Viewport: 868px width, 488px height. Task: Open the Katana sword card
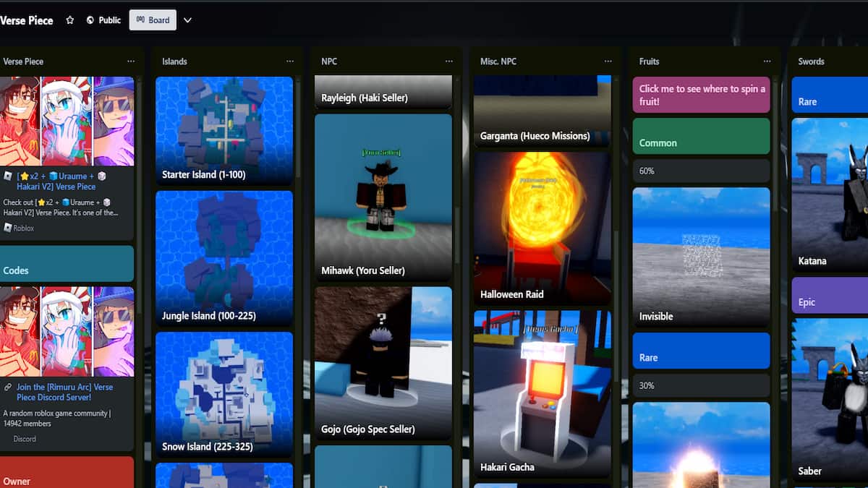coord(830,195)
